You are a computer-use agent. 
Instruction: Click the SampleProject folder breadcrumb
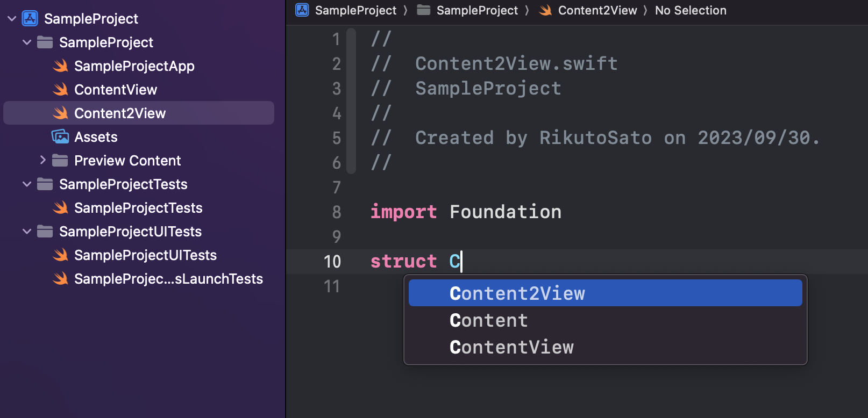(476, 10)
